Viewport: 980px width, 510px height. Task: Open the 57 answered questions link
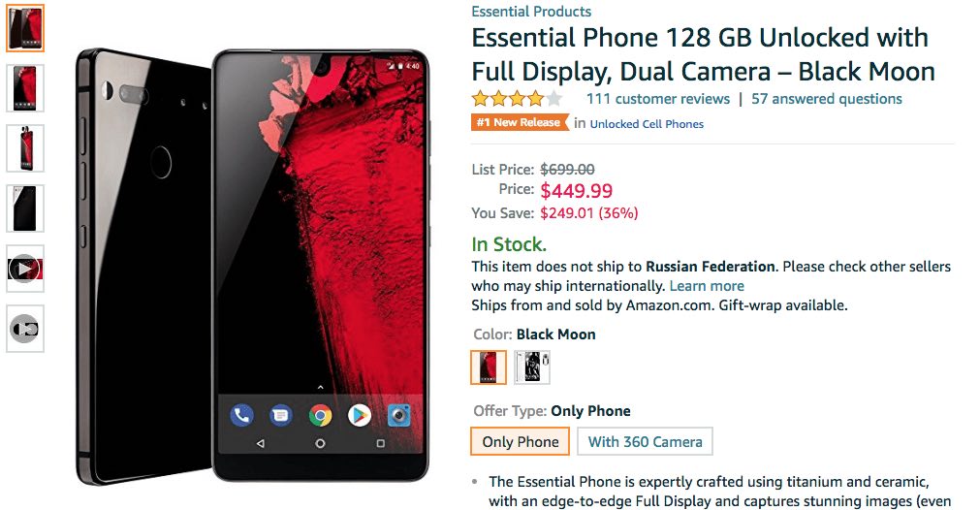tap(826, 99)
